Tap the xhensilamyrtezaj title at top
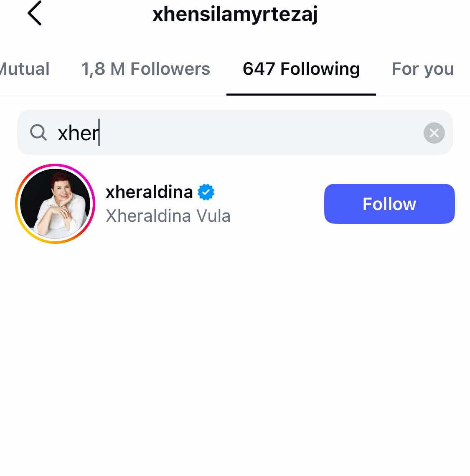 click(235, 14)
